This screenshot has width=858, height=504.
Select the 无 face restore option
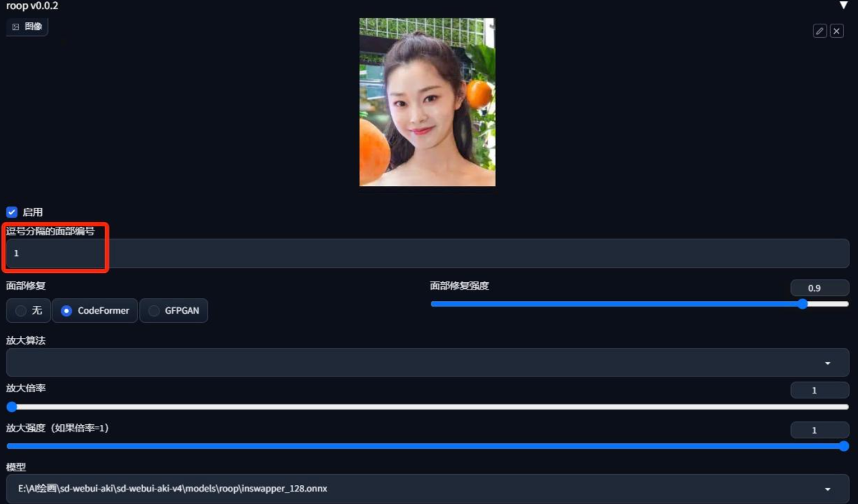coord(29,311)
